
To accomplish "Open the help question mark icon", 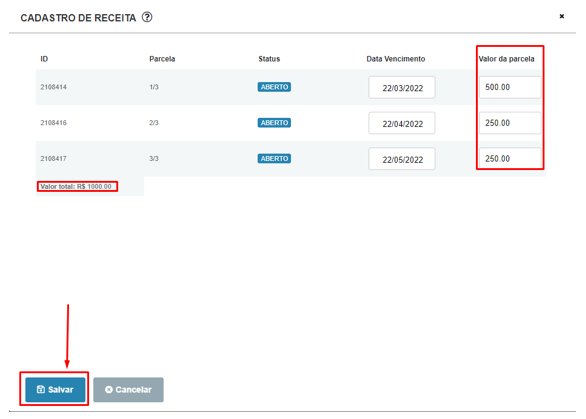I will tap(147, 17).
